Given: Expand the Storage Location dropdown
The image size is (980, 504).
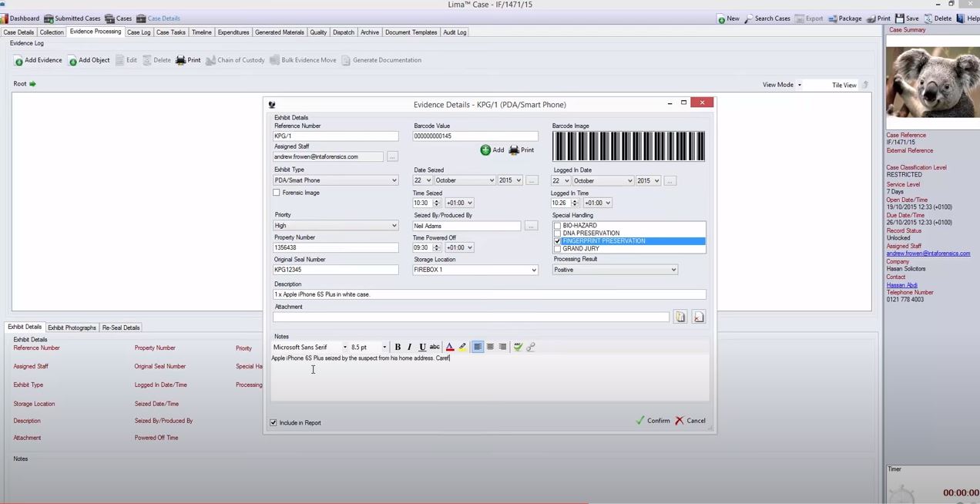Looking at the screenshot, I should pyautogui.click(x=532, y=270).
